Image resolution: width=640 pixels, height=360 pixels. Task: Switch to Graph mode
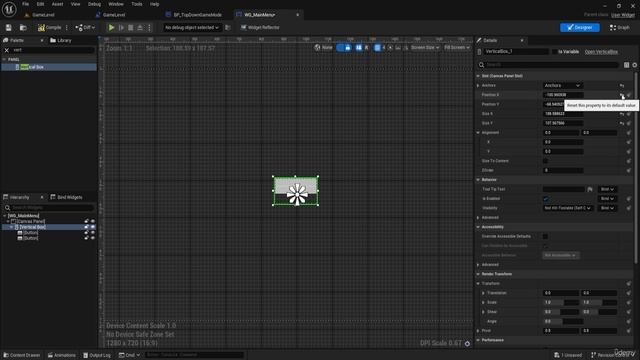click(x=620, y=28)
